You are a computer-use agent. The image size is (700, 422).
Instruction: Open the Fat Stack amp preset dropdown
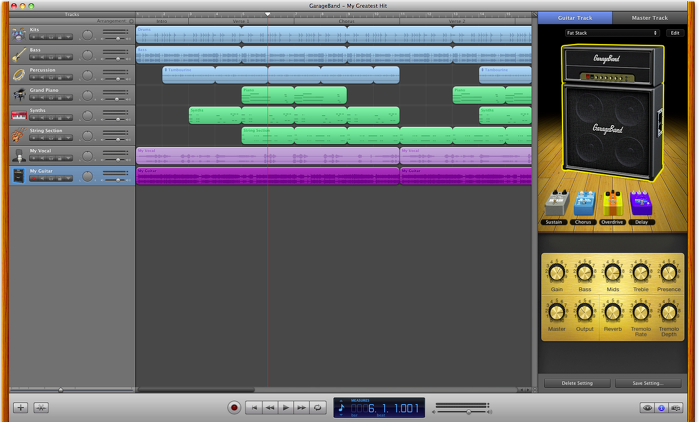(612, 33)
